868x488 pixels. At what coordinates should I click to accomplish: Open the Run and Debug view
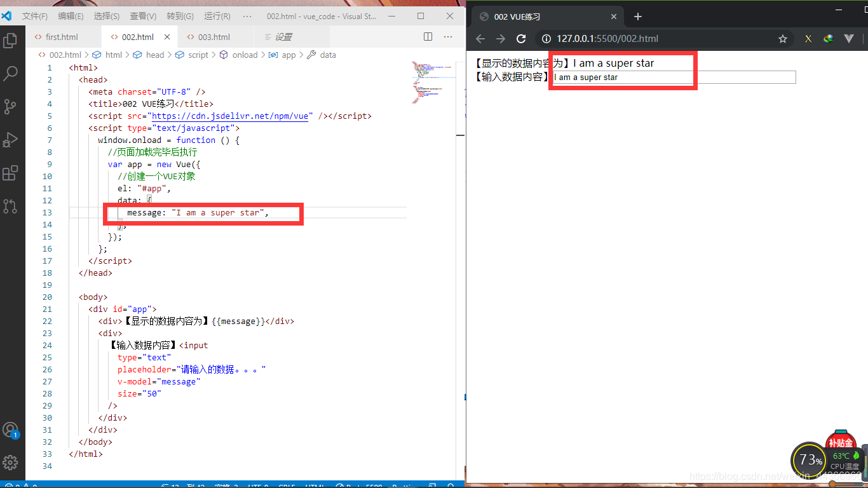(10, 139)
